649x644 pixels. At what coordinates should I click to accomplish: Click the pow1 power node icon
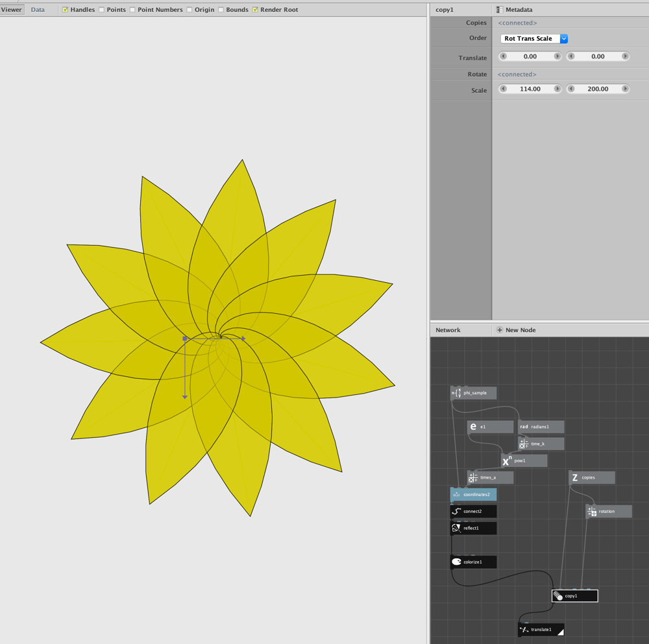[x=507, y=460]
